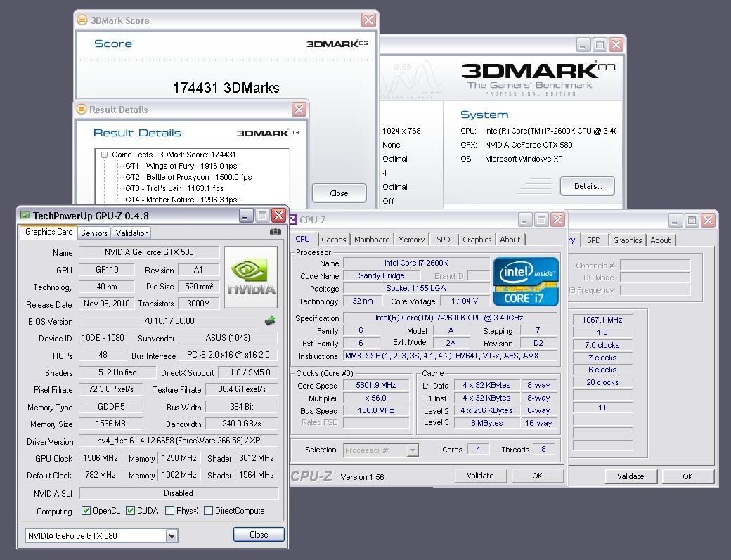Viewport: 731px width, 560px height.
Task: Click the BIOS Version field 70.10.17.00.00
Action: [x=169, y=321]
